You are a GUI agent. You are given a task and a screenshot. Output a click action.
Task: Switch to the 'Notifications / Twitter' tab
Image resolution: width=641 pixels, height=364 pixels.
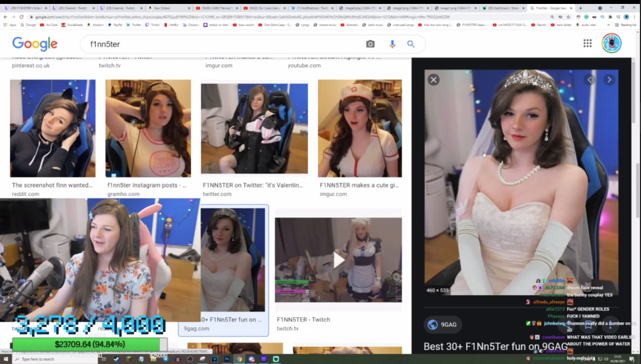(x=312, y=8)
